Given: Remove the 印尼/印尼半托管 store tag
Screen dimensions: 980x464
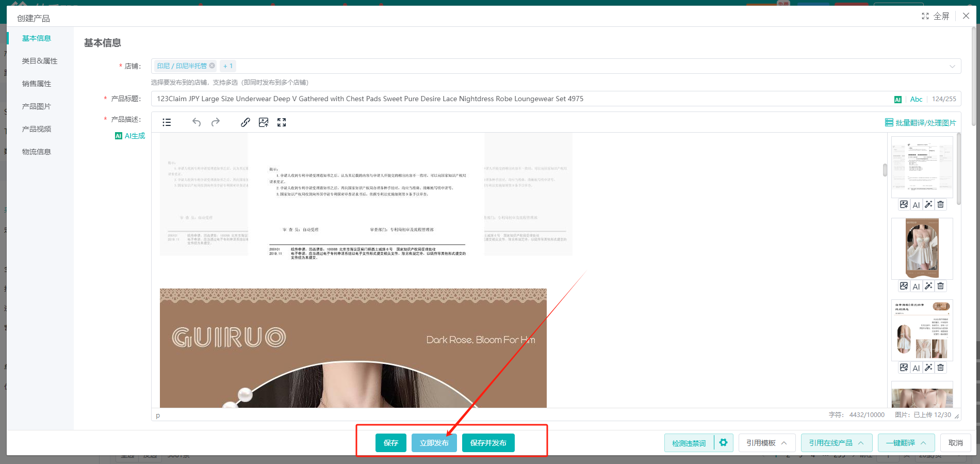Looking at the screenshot, I should point(212,66).
